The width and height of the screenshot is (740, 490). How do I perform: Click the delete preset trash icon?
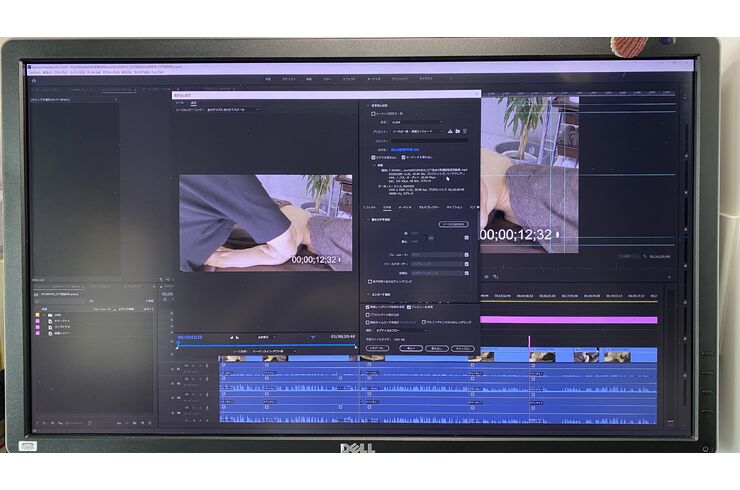click(x=464, y=131)
